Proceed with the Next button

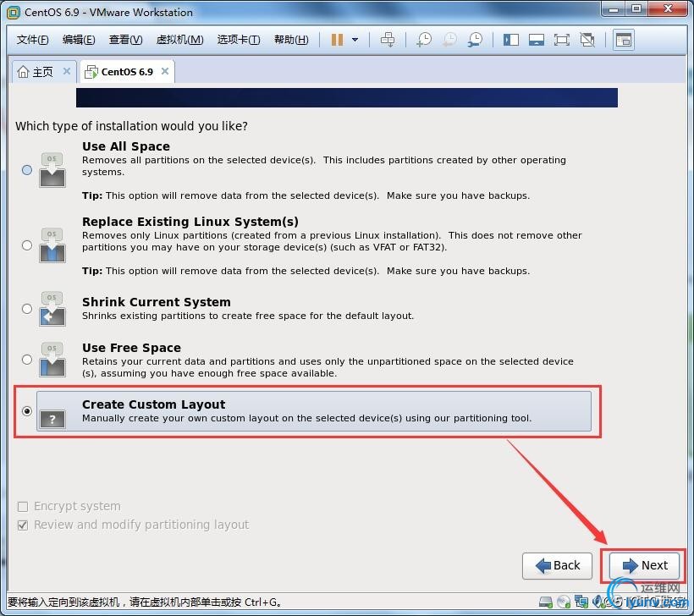pyautogui.click(x=644, y=565)
